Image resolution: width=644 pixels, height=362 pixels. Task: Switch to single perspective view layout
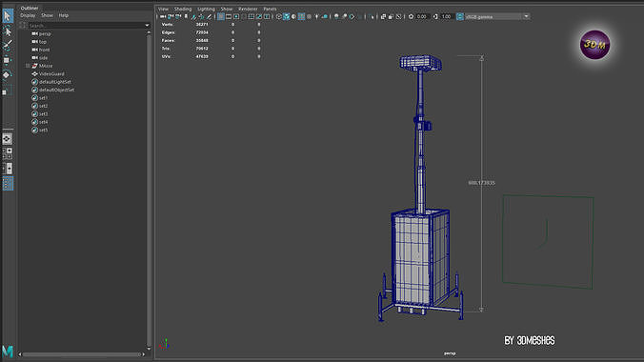click(7, 139)
